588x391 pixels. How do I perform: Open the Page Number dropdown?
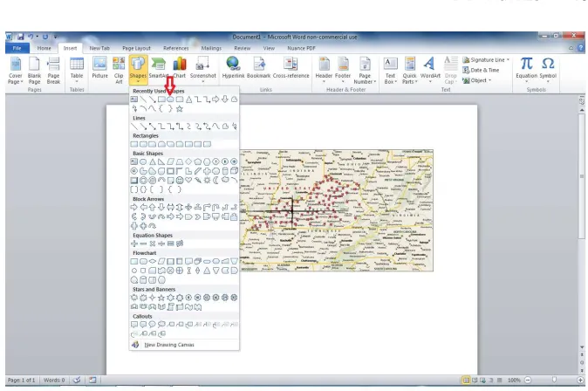(x=365, y=70)
